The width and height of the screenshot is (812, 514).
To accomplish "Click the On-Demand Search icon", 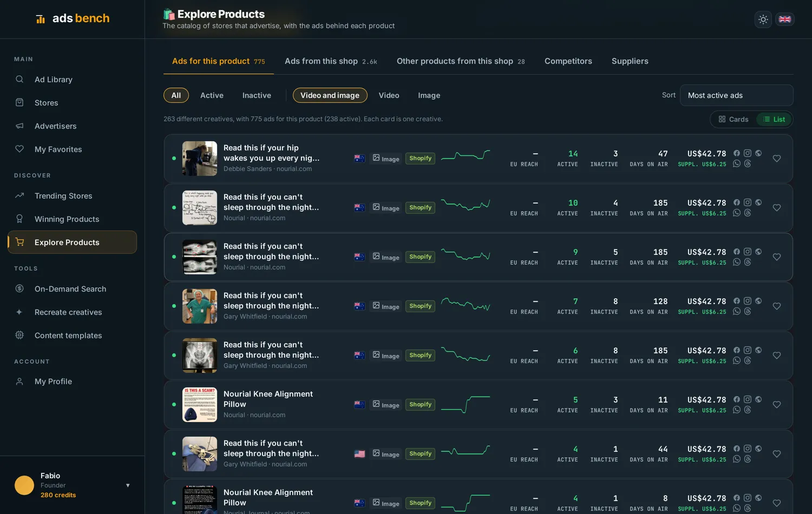I will click(x=19, y=289).
